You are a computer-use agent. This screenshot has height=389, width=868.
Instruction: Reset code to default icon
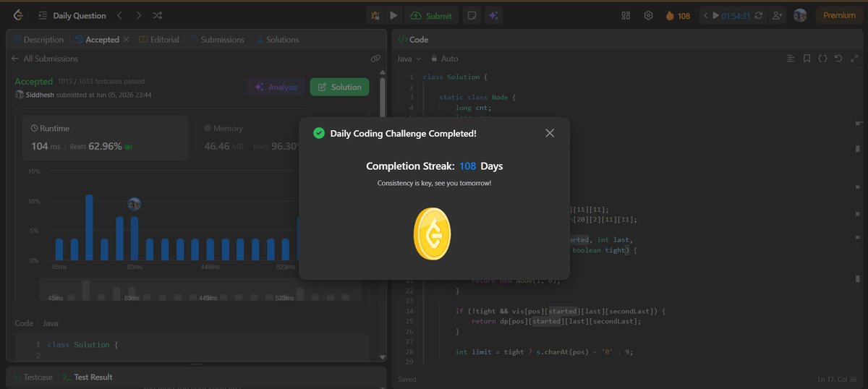838,59
